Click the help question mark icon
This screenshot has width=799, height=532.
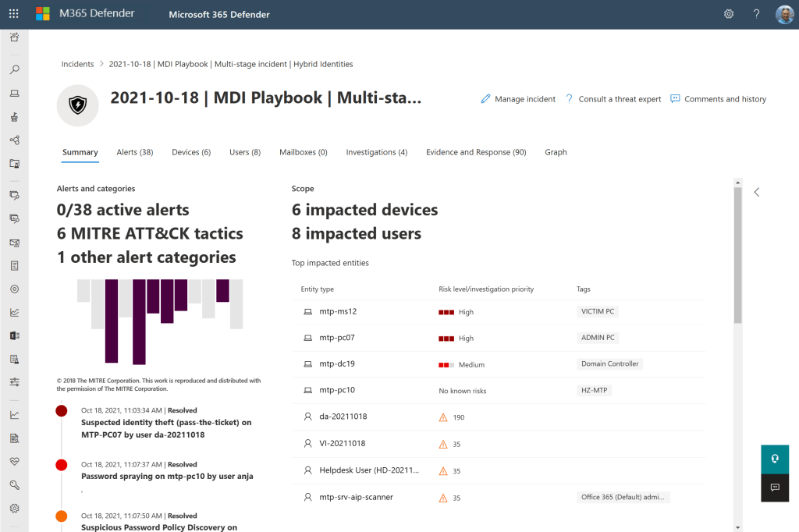[756, 14]
